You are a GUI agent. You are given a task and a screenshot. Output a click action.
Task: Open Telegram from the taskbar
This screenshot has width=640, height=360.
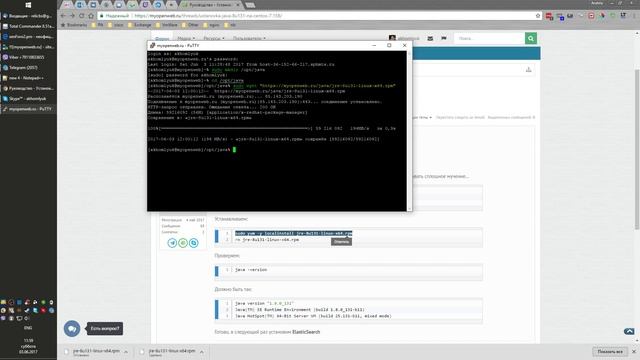click(x=28, y=67)
